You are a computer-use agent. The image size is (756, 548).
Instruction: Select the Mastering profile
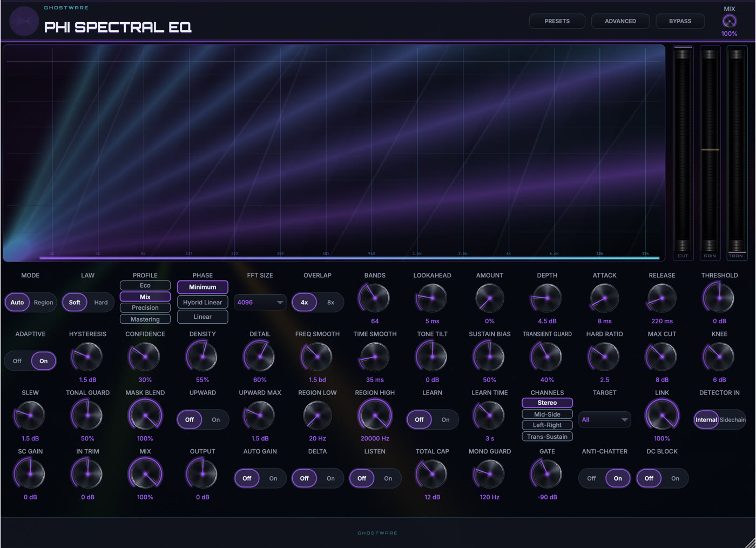(145, 319)
